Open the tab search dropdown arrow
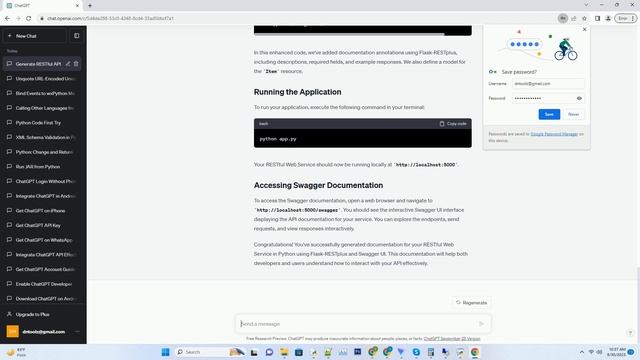The width and height of the screenshot is (640, 360). 586,5
